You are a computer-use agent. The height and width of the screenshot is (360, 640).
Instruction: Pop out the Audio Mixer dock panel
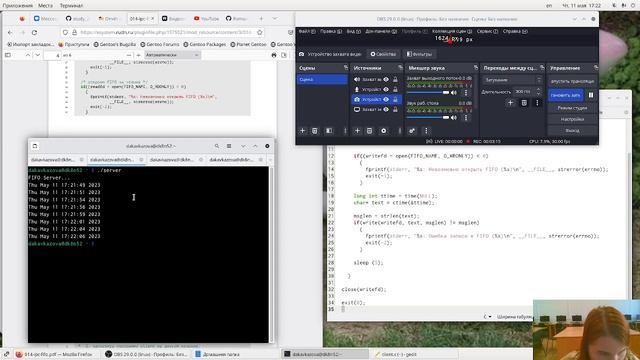tap(476, 67)
